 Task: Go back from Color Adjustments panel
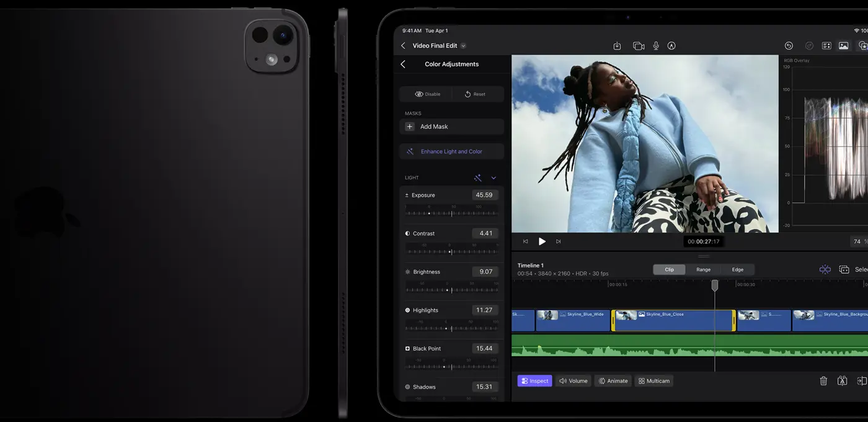click(403, 65)
